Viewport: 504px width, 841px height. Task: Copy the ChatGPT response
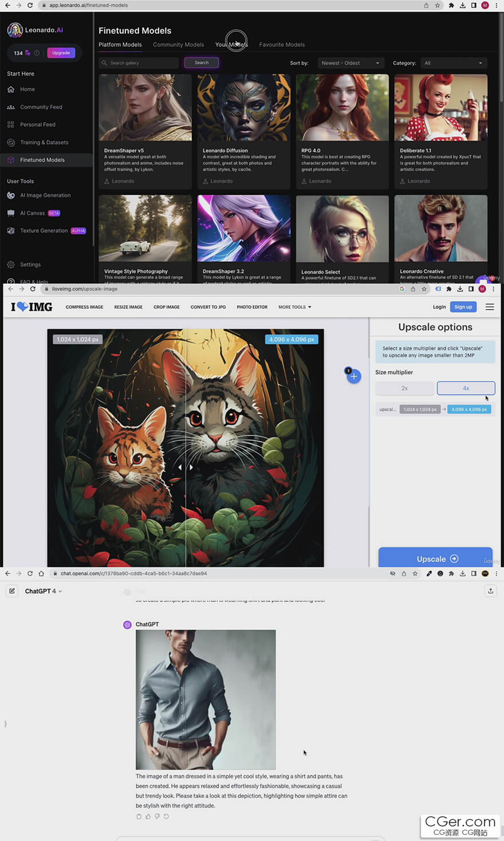(x=139, y=816)
